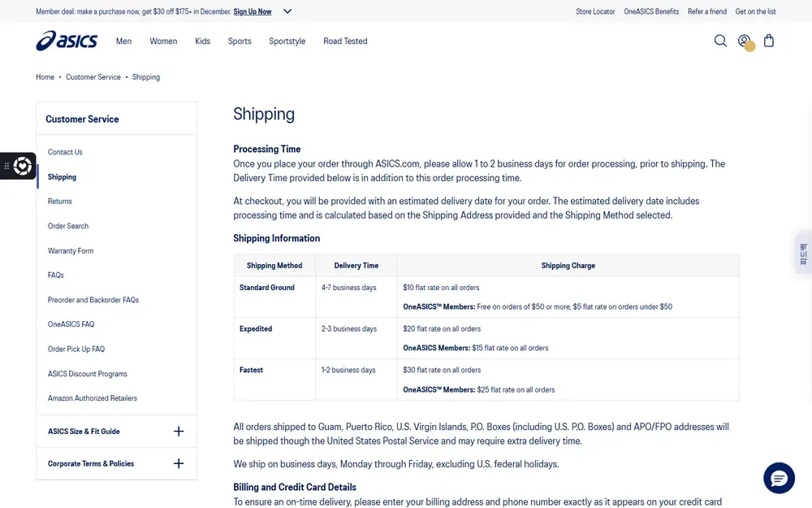Screen dimensions: 812x508
Task: Open the Warranty Form link
Action: click(71, 251)
